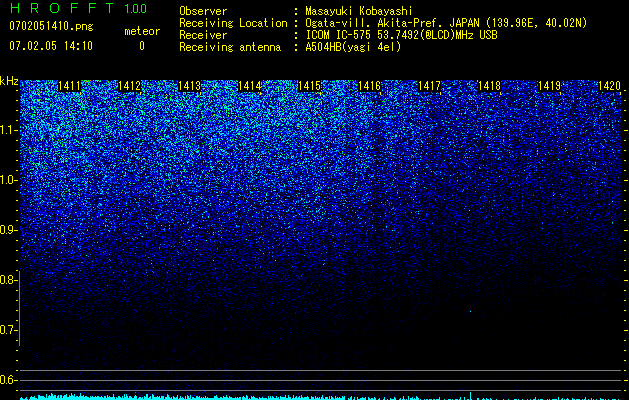This screenshot has height=400, width=629.
Task: Click time marker 1411
Action: coord(69,86)
